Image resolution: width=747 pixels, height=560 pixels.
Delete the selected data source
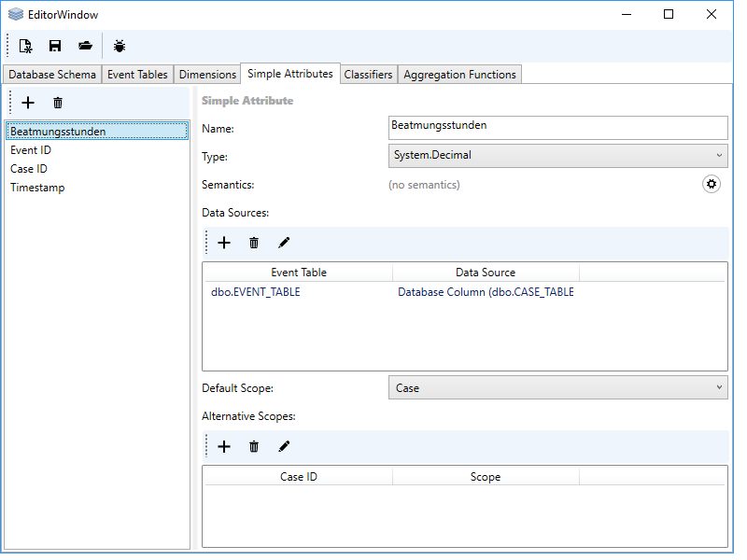pos(254,243)
